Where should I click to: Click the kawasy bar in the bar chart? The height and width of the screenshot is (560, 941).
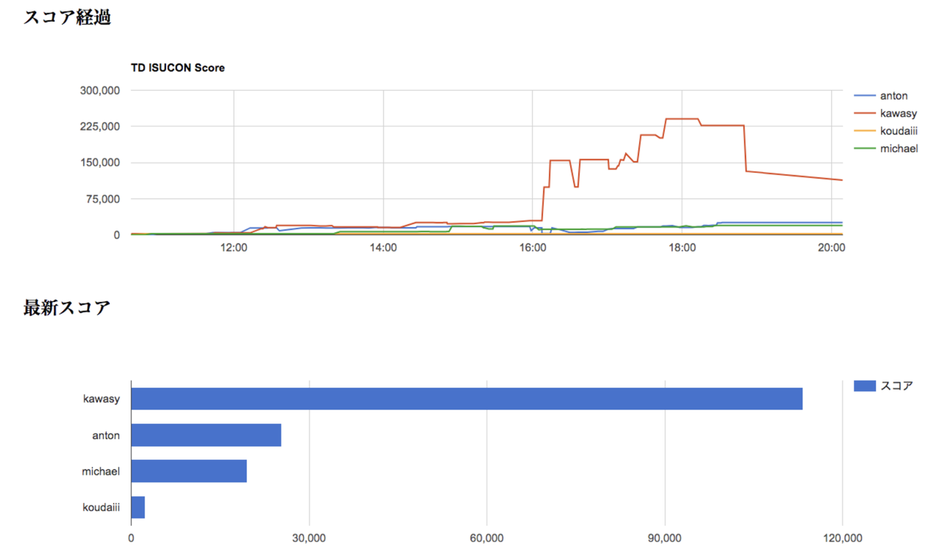pyautogui.click(x=467, y=399)
